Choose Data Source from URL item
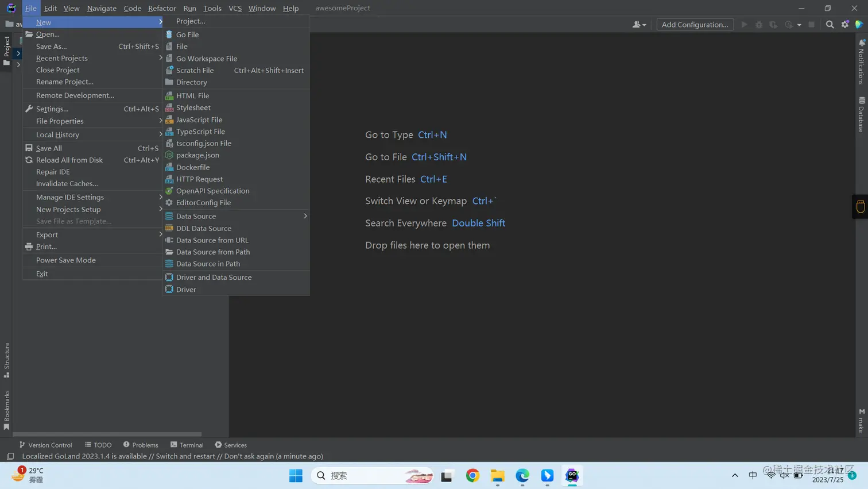This screenshot has width=868, height=489. point(236,240)
